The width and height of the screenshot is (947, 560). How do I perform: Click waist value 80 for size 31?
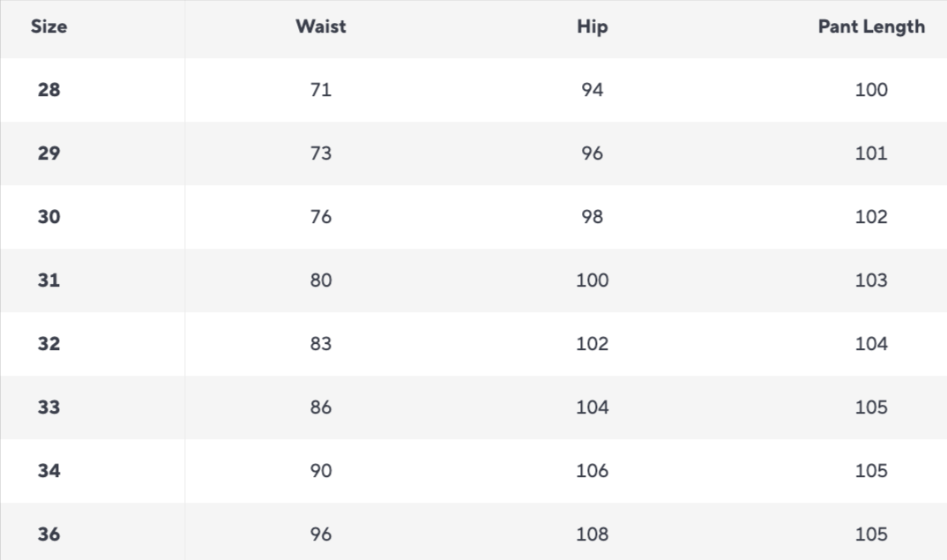(321, 280)
